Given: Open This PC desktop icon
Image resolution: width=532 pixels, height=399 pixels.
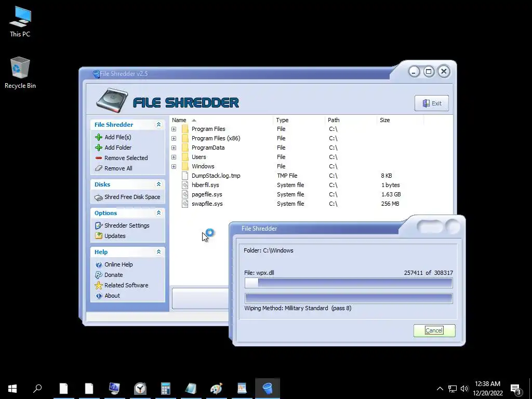Looking at the screenshot, I should coord(20,17).
